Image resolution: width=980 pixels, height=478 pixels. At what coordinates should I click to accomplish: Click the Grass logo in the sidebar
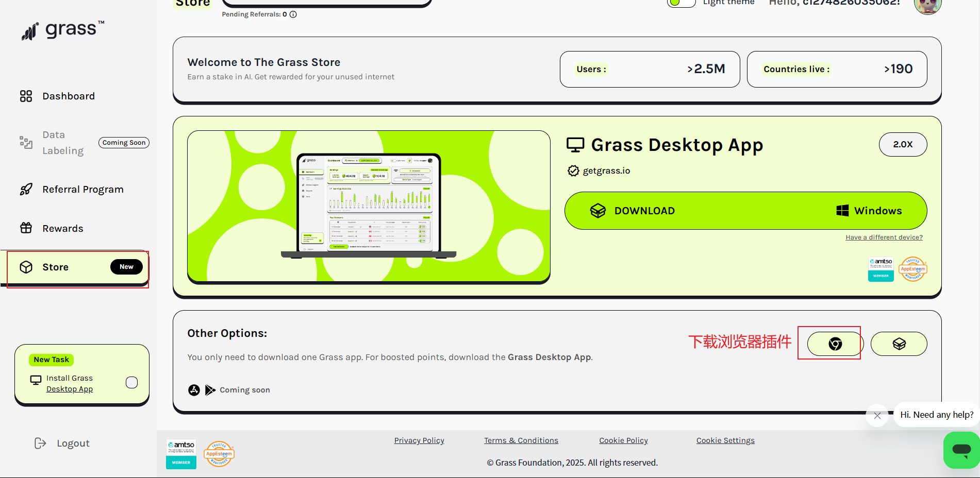coord(62,30)
